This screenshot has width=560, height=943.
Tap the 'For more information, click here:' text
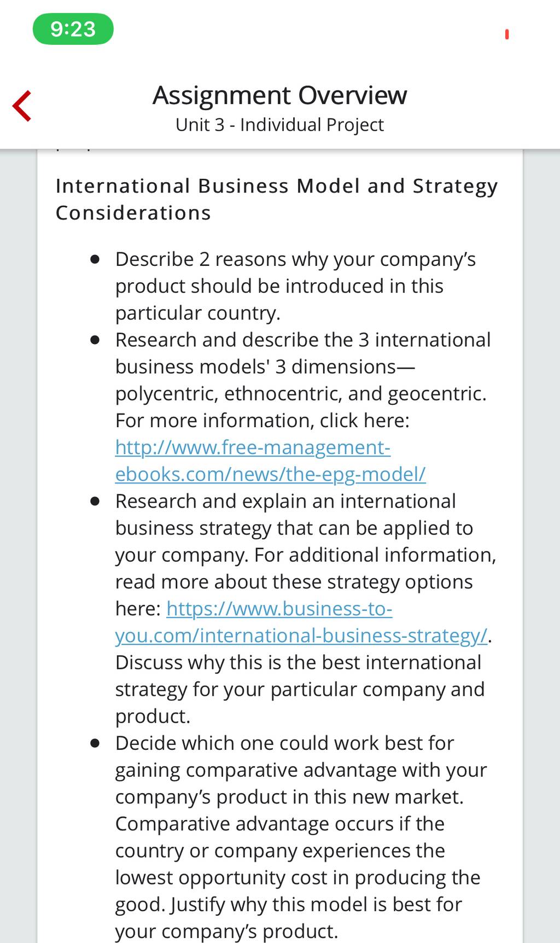click(x=262, y=420)
